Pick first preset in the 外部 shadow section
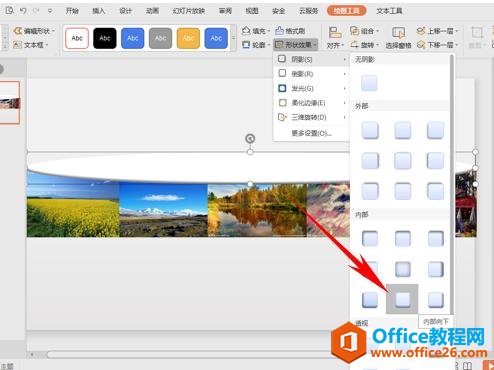The height and width of the screenshot is (370, 494). 370,130
